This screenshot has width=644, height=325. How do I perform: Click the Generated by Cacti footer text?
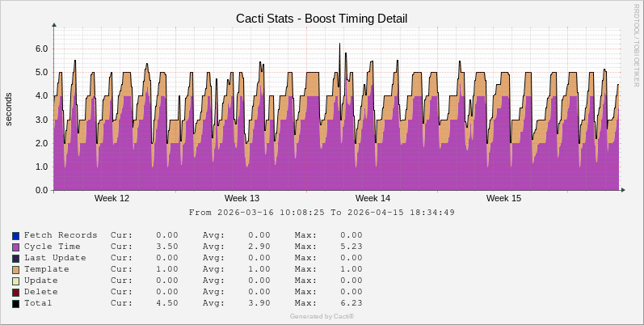[x=322, y=316]
